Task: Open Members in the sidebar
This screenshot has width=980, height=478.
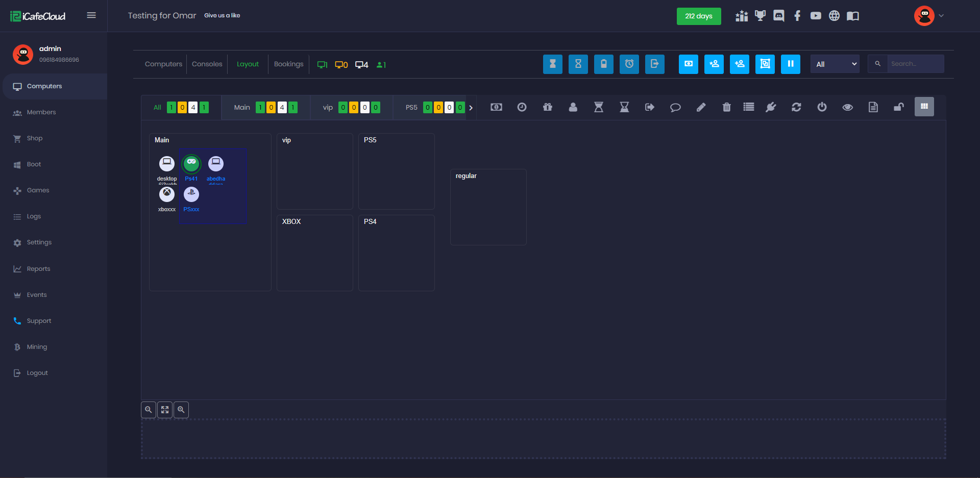Action: pos(41,112)
